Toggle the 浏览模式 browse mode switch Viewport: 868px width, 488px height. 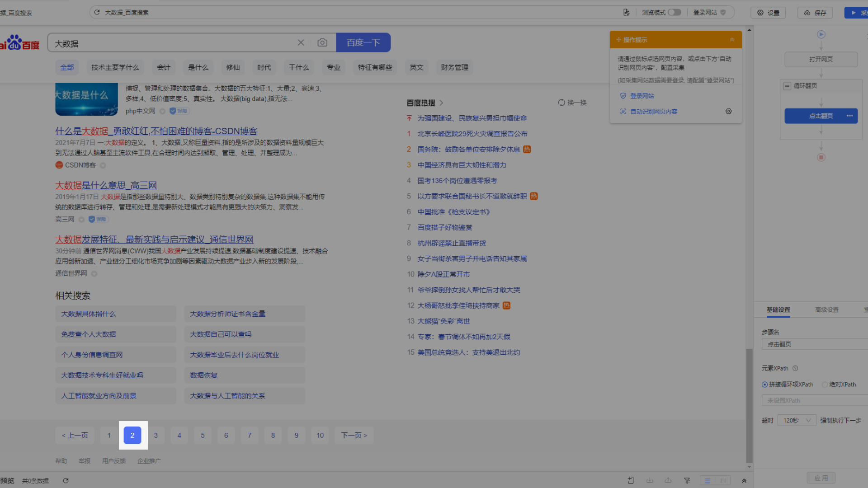[675, 12]
